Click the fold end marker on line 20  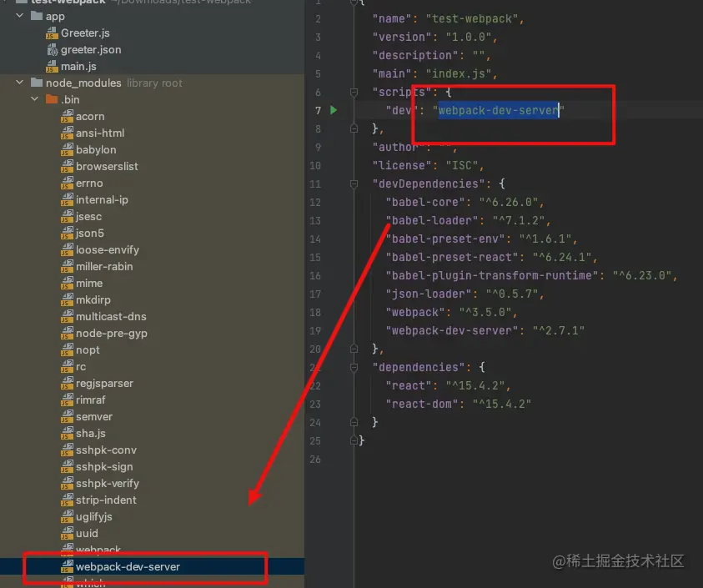[354, 349]
